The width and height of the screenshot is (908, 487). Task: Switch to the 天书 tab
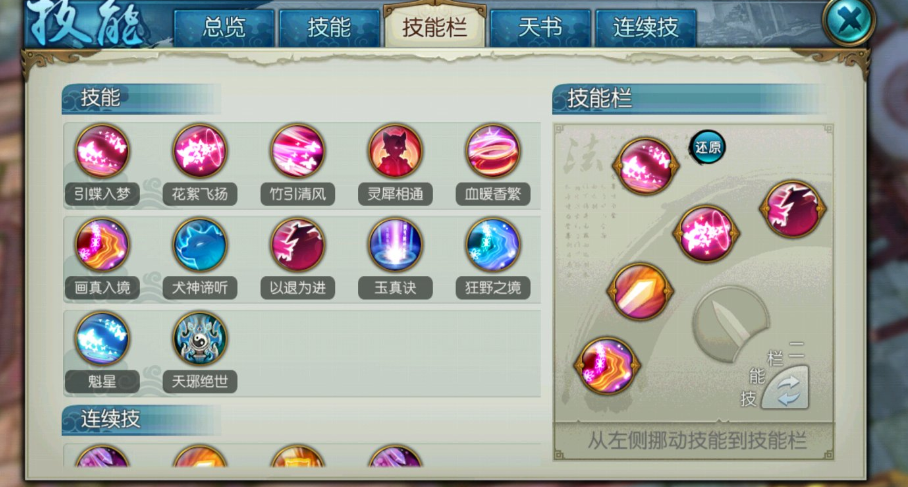click(x=540, y=28)
